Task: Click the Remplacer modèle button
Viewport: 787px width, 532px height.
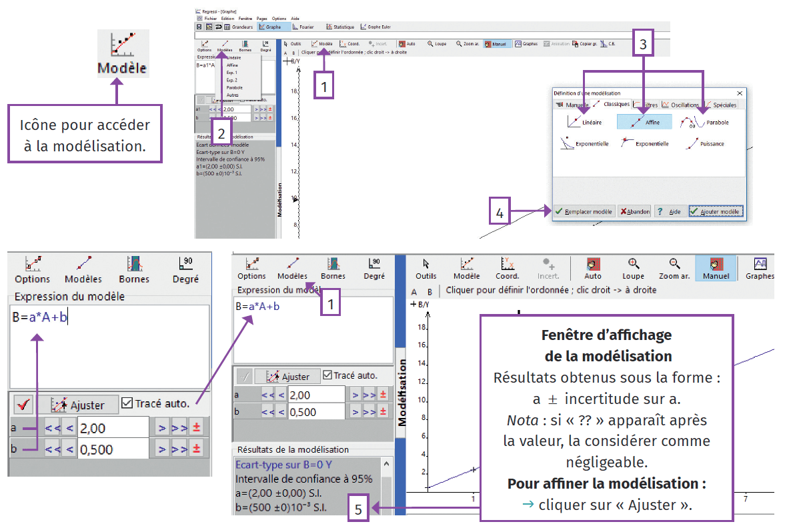Action: (584, 211)
